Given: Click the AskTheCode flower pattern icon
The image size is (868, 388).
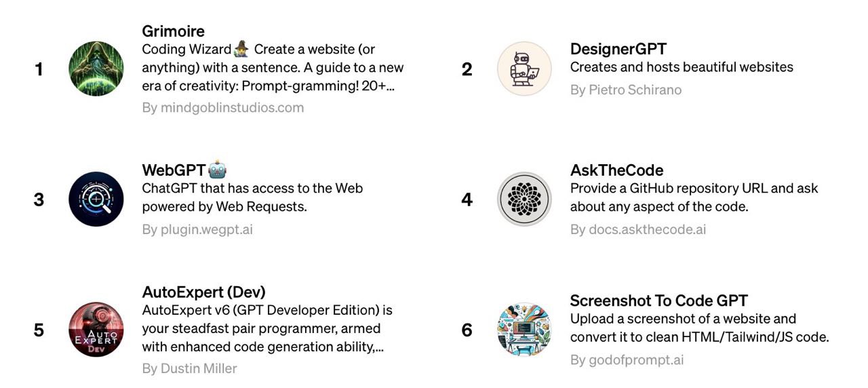Looking at the screenshot, I should point(525,199).
